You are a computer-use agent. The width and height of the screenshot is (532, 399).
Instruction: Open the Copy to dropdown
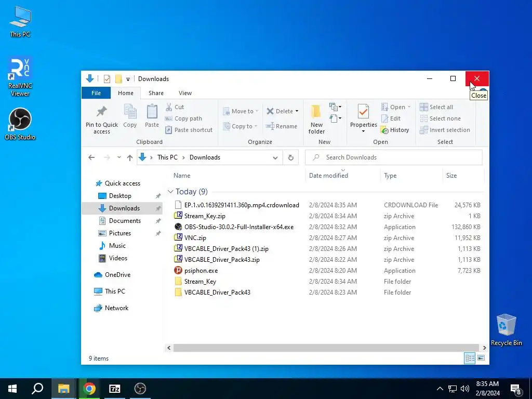240,126
